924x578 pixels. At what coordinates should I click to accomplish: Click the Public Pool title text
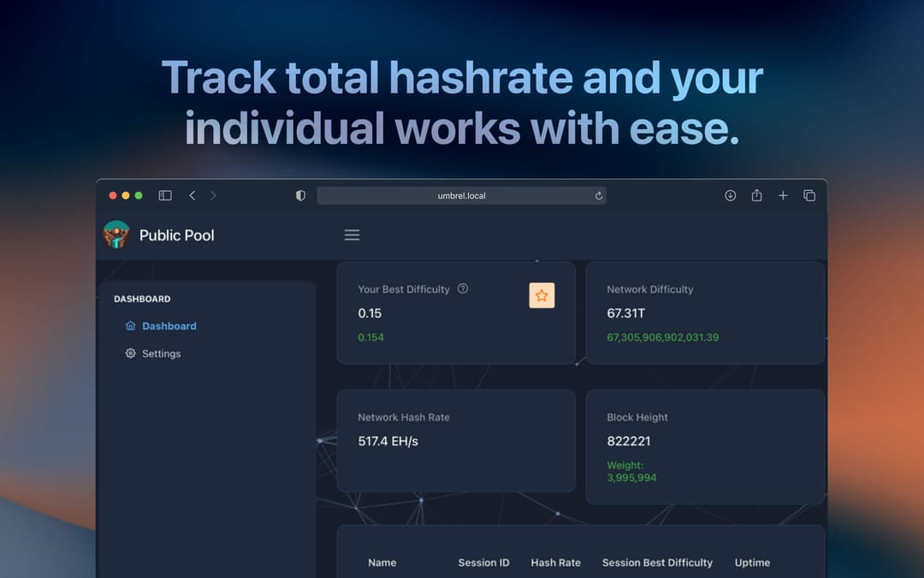click(177, 235)
